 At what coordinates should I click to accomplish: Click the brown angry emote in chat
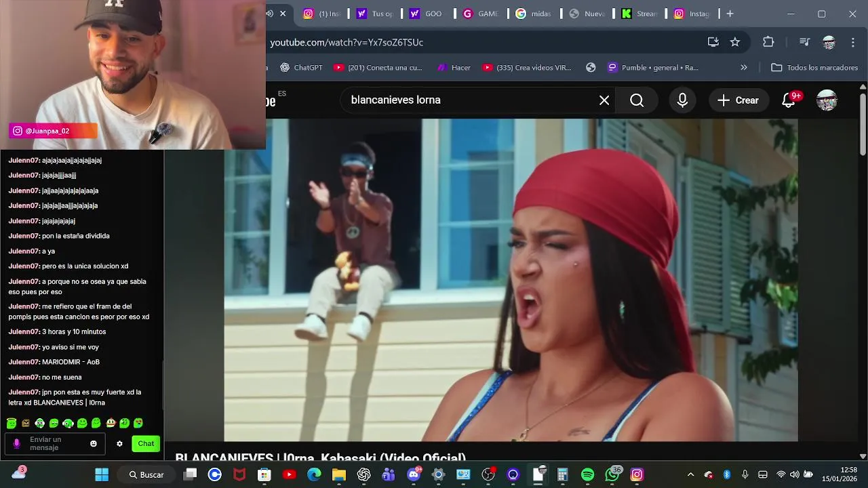coord(26,424)
